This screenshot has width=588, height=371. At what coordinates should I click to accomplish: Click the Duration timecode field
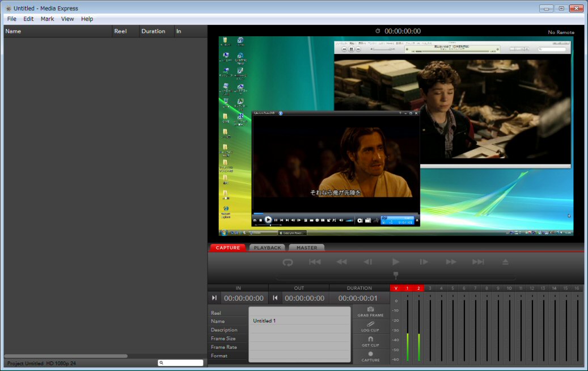358,298
